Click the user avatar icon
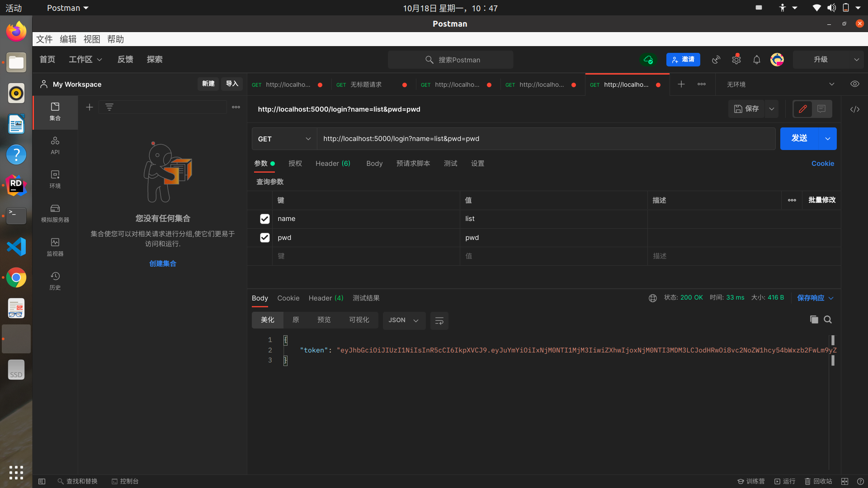868x488 pixels. (777, 60)
